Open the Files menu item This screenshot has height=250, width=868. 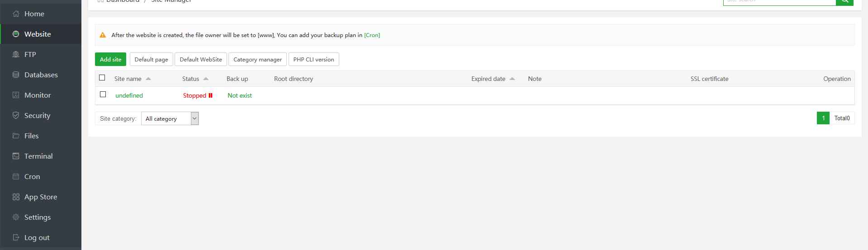pyautogui.click(x=31, y=136)
